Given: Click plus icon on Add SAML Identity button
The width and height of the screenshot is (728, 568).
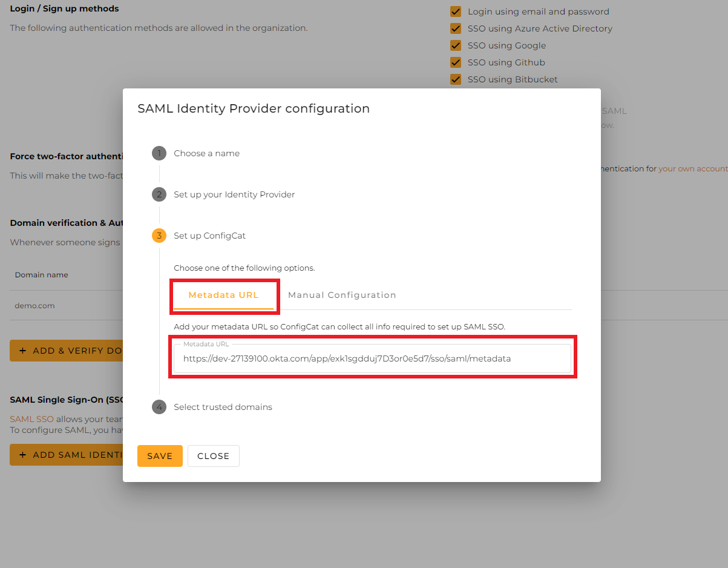Looking at the screenshot, I should [23, 455].
